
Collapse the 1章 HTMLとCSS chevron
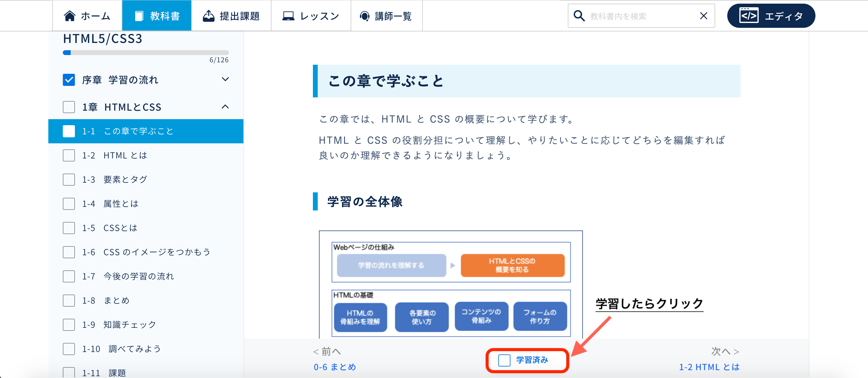click(x=225, y=107)
